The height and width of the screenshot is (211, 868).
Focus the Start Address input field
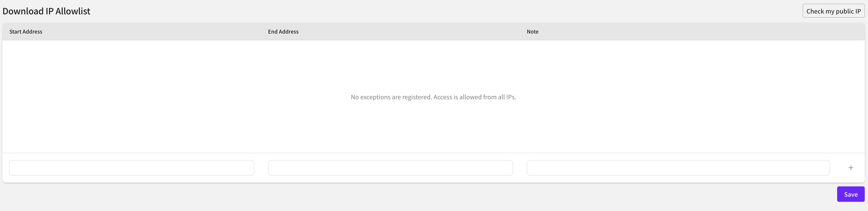point(131,168)
